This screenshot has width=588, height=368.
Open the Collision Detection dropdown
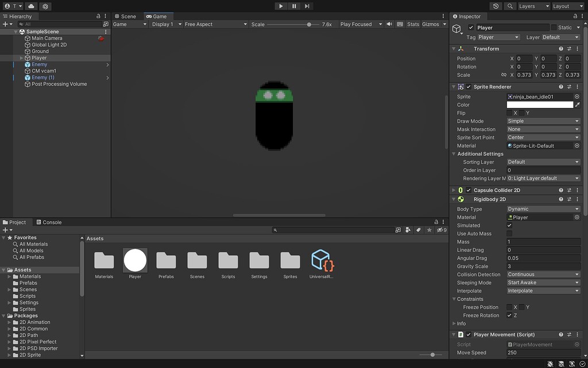click(x=542, y=274)
